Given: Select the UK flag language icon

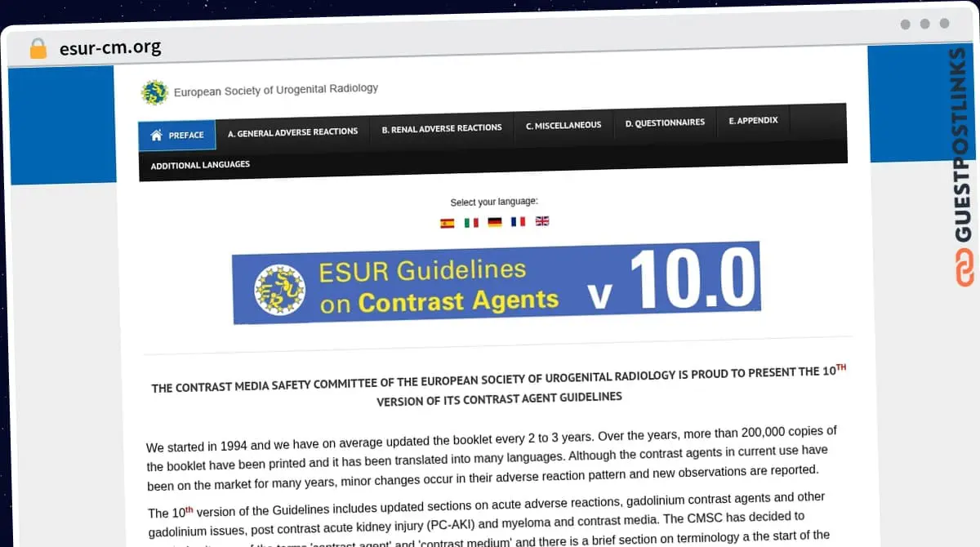Looking at the screenshot, I should [542, 220].
